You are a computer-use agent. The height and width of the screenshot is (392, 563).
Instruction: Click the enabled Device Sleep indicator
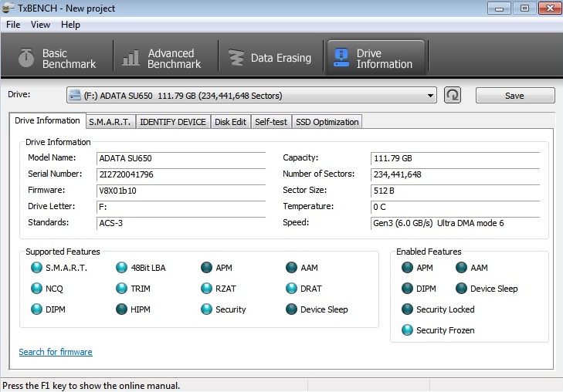tap(461, 289)
